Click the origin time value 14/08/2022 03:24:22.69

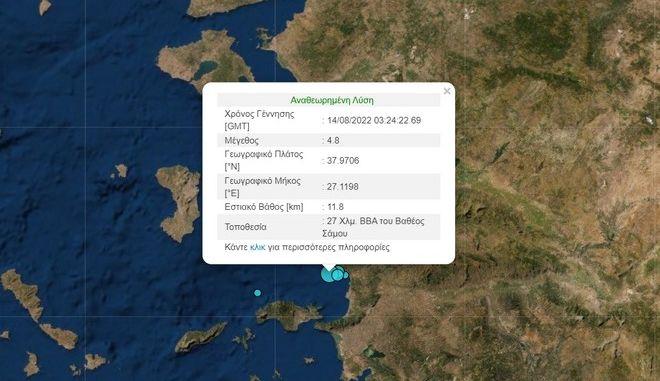[374, 120]
